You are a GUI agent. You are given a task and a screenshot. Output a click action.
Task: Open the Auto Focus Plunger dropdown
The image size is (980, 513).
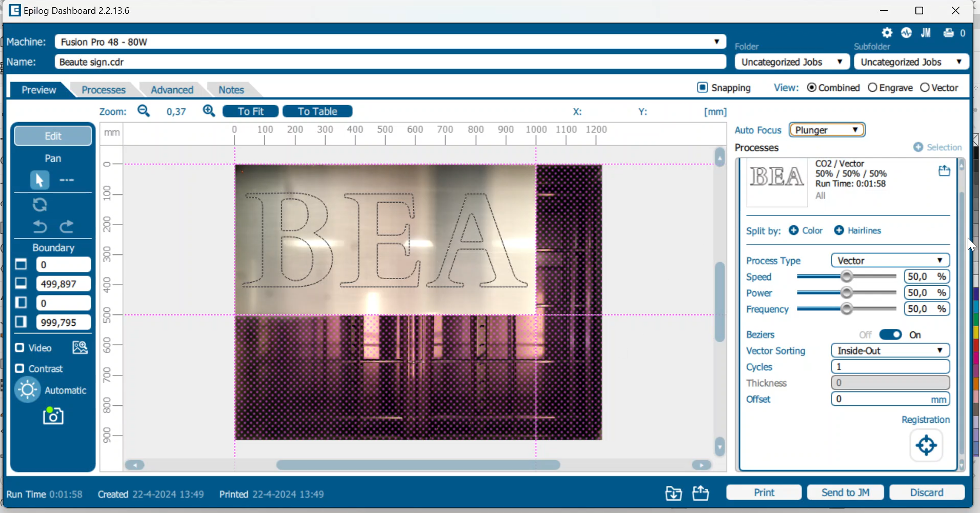pyautogui.click(x=827, y=130)
